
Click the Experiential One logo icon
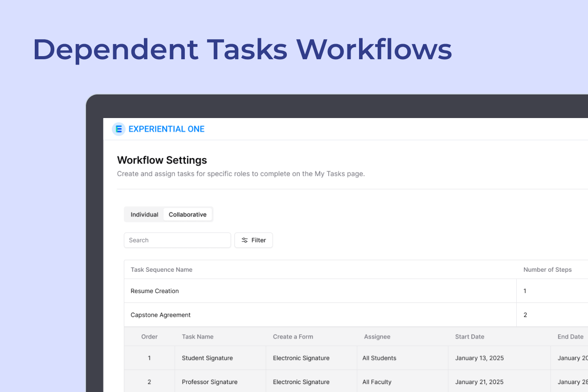118,129
